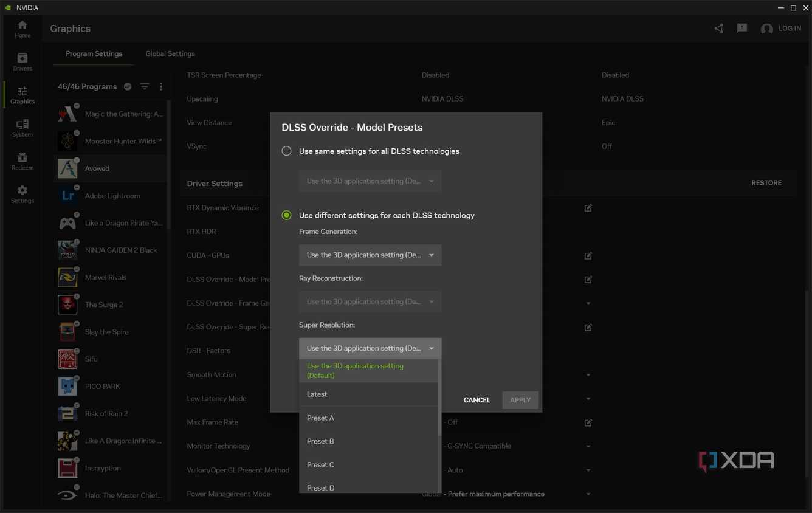Select same settings for all DLSS technologies
The height and width of the screenshot is (513, 812).
click(x=286, y=151)
